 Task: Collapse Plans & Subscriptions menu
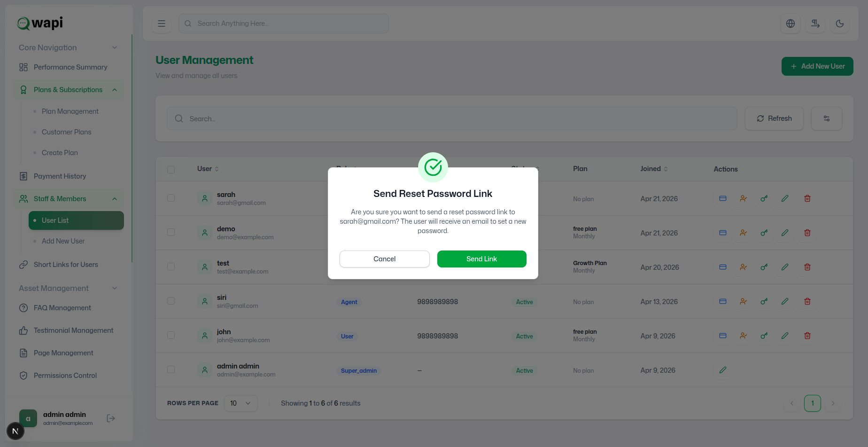click(68, 90)
